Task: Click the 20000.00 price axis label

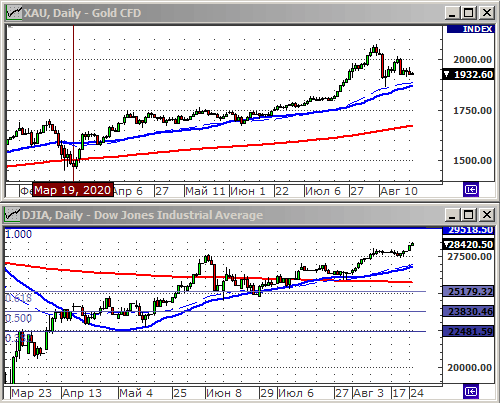Action: coord(469,367)
